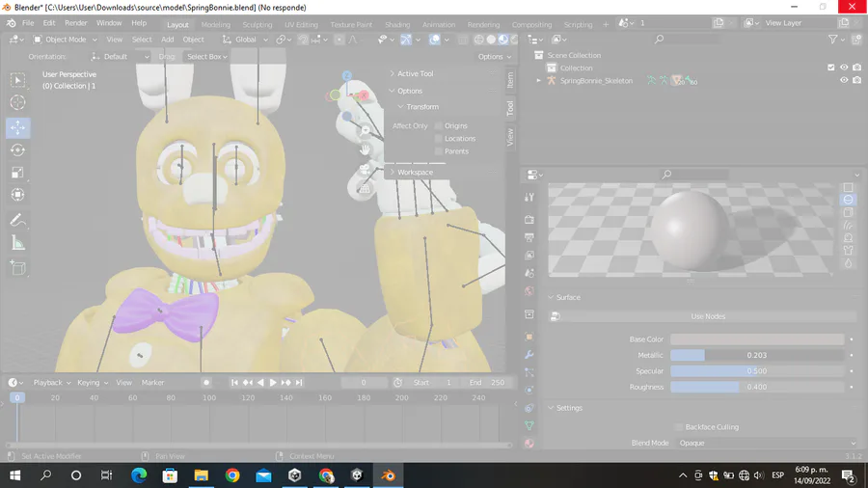Expand SpringBonnie_Skeleton in outliner
This screenshot has height=488, width=868.
coord(538,81)
